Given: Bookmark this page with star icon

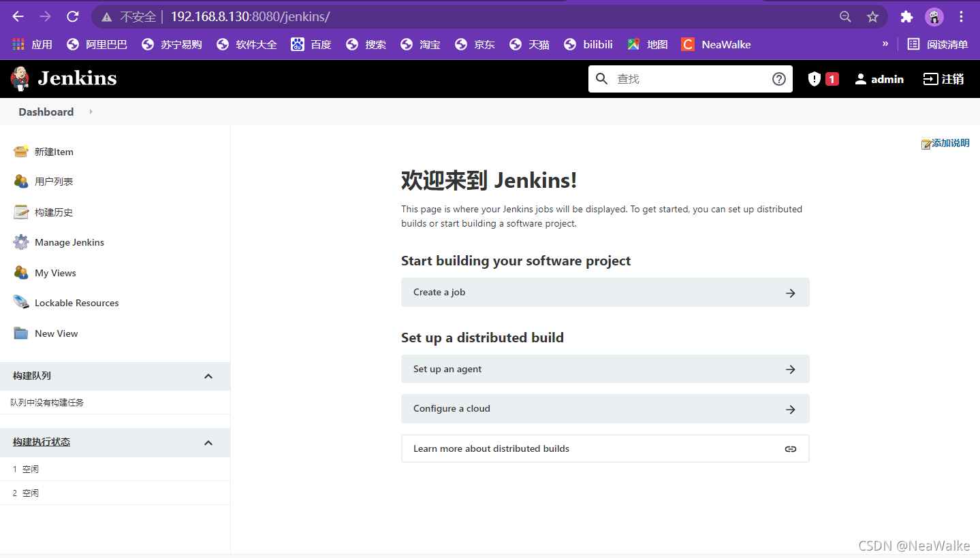Looking at the screenshot, I should pyautogui.click(x=872, y=16).
